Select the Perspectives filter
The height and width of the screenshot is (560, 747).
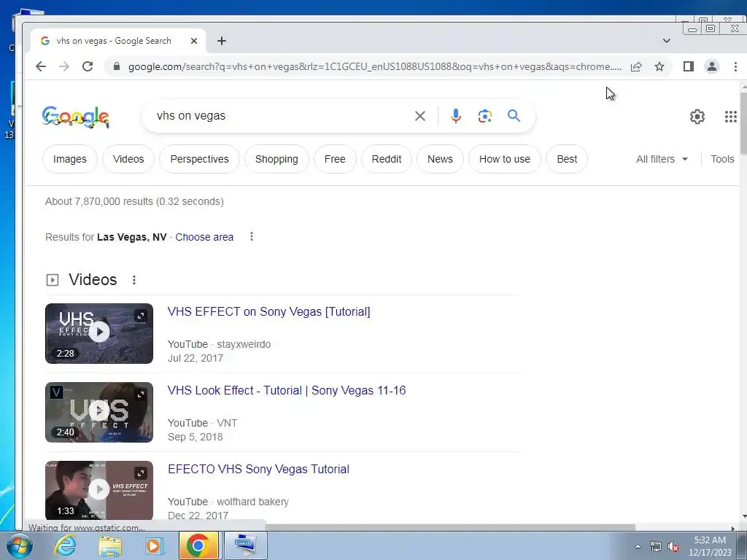tap(199, 159)
